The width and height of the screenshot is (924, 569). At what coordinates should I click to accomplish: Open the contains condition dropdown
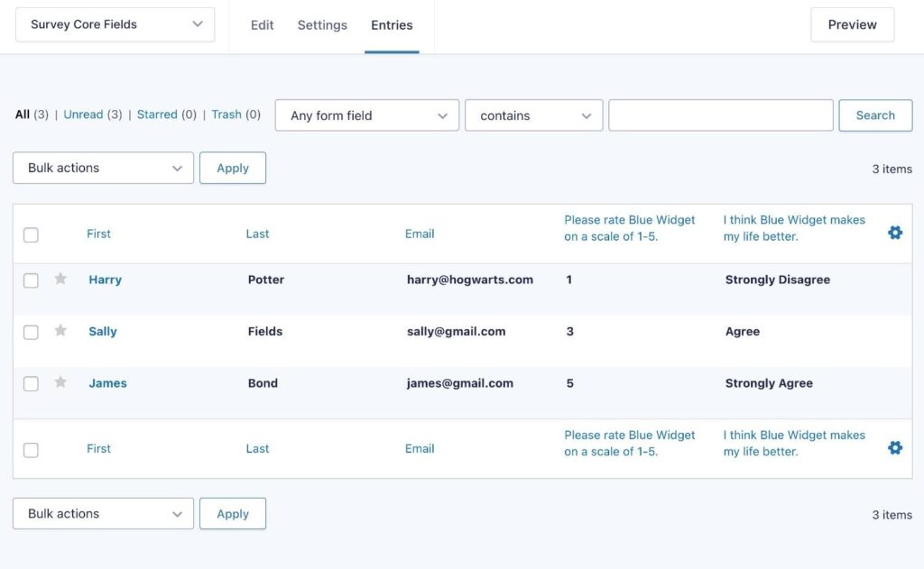(x=533, y=115)
